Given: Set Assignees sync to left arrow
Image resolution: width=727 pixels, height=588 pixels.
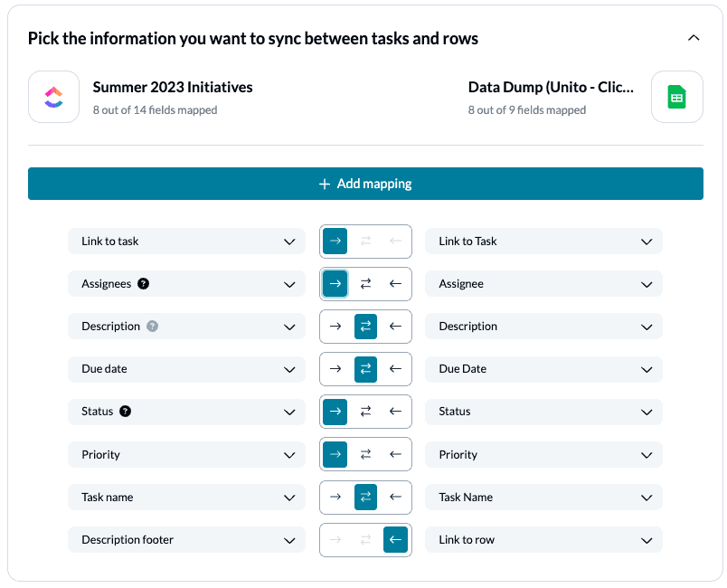Looking at the screenshot, I should pos(395,284).
